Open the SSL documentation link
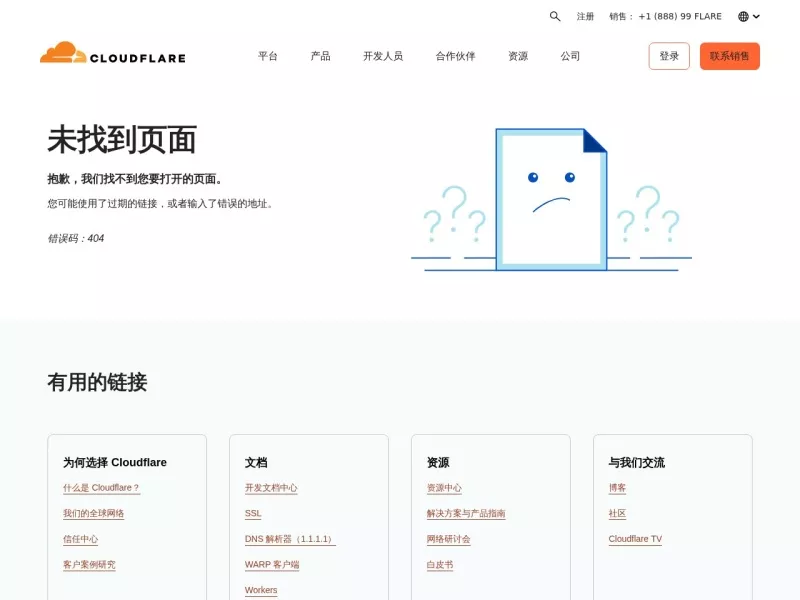Image resolution: width=800 pixels, height=600 pixels. [x=253, y=513]
